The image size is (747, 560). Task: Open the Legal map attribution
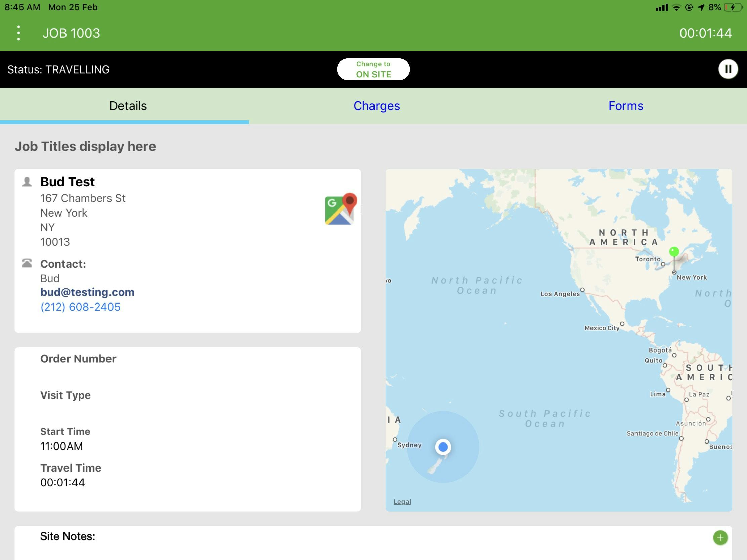pos(402,502)
